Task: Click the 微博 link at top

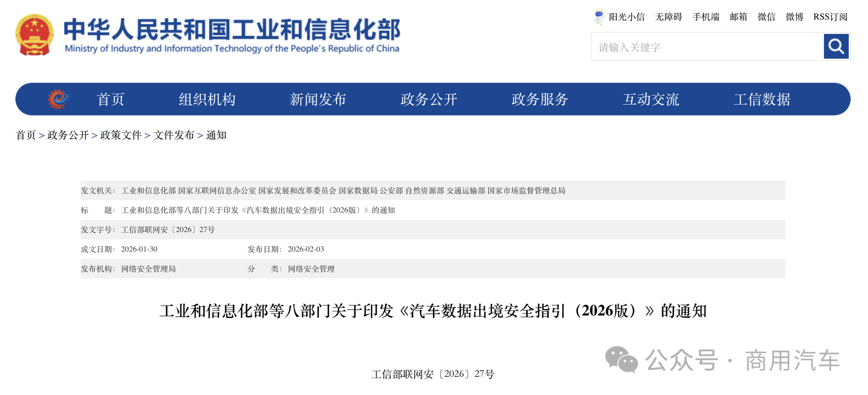Action: [x=794, y=17]
